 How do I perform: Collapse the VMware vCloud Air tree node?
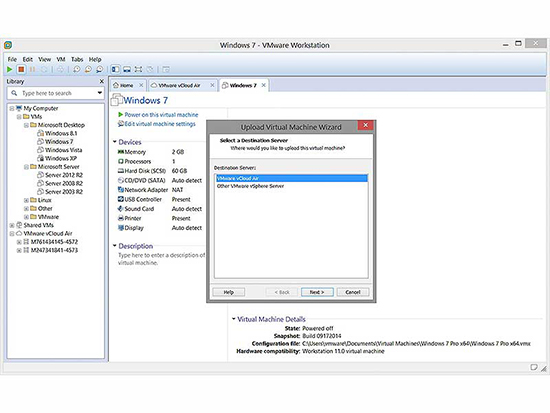click(12, 234)
